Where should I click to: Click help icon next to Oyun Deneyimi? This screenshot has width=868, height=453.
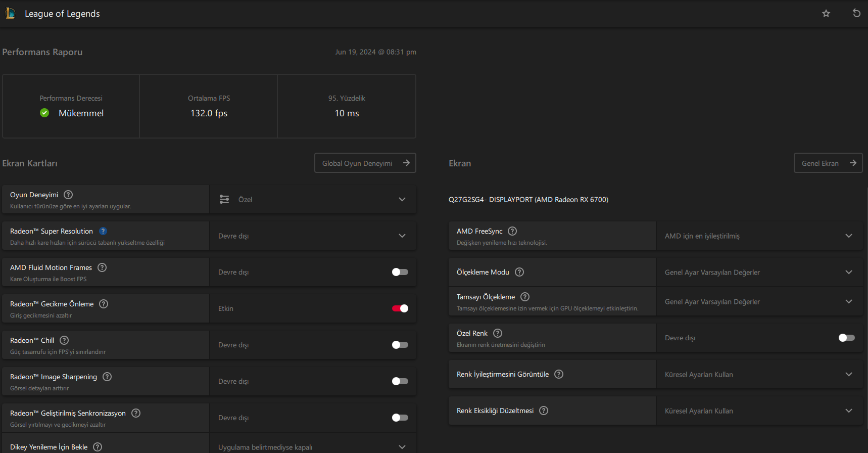pyautogui.click(x=68, y=195)
